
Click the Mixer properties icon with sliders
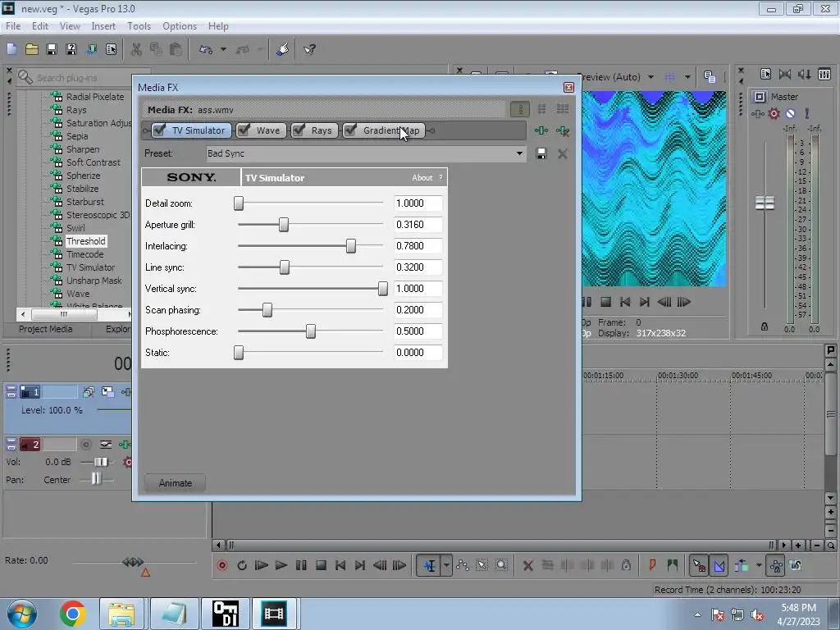pos(824,74)
